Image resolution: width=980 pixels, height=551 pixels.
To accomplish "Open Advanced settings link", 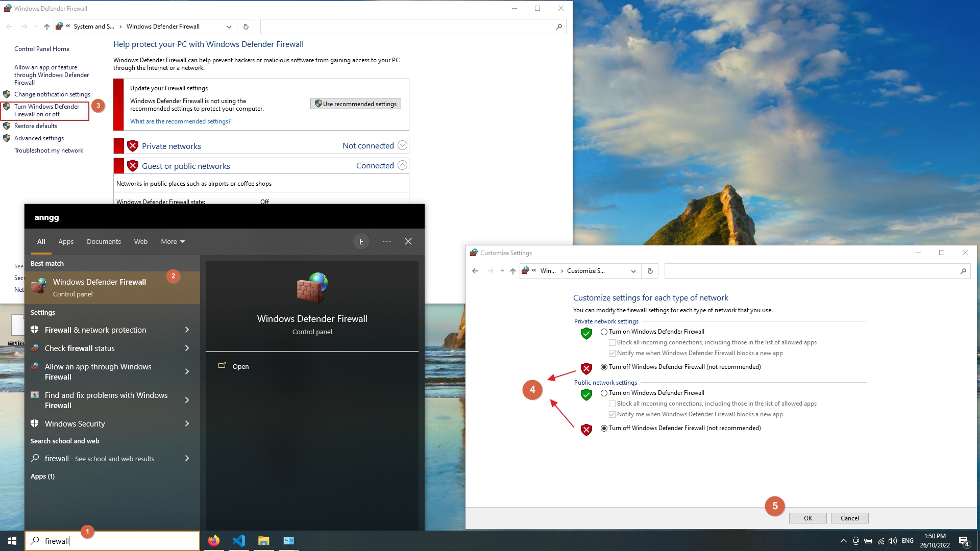I will point(39,138).
